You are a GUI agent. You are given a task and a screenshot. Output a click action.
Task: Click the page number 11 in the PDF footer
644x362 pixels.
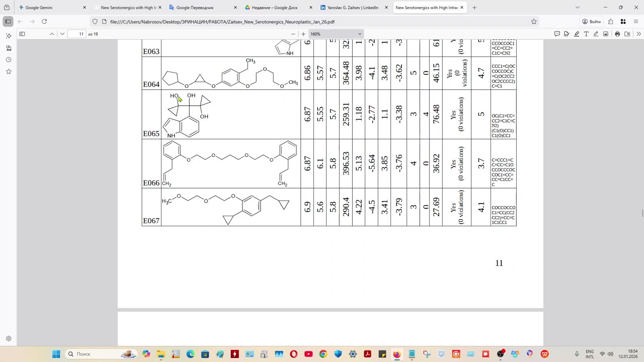tap(499, 263)
